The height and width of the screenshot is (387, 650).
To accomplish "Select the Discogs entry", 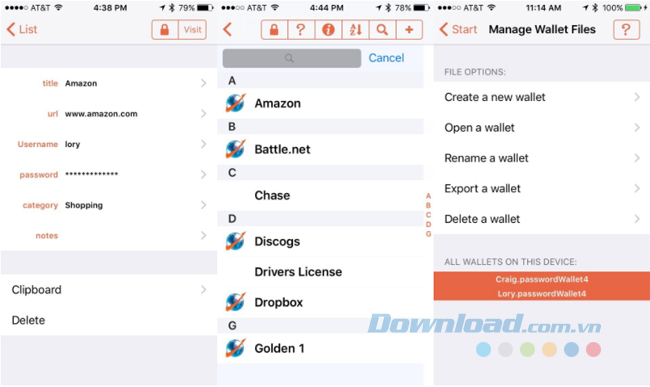I will [320, 241].
